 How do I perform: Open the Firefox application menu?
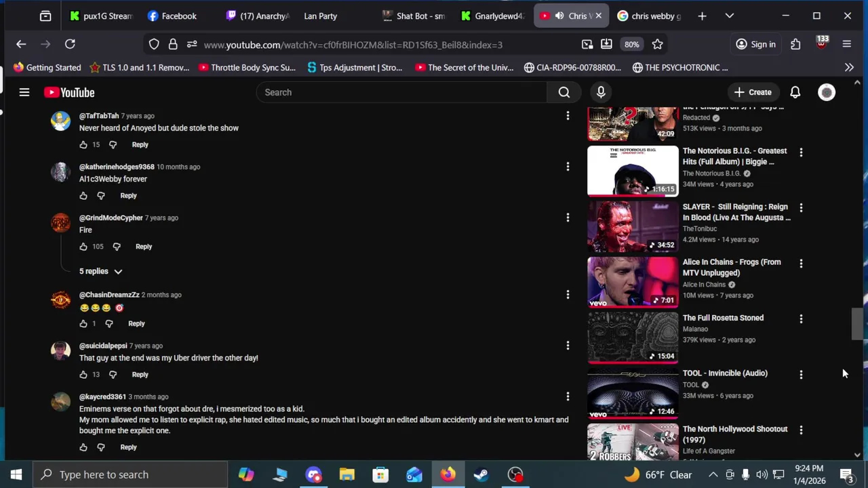[x=847, y=44]
